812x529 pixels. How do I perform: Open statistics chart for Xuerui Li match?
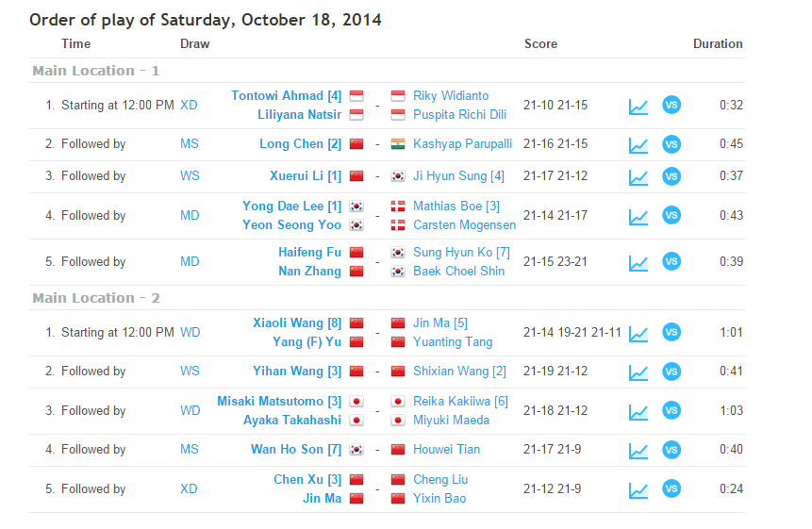point(638,176)
